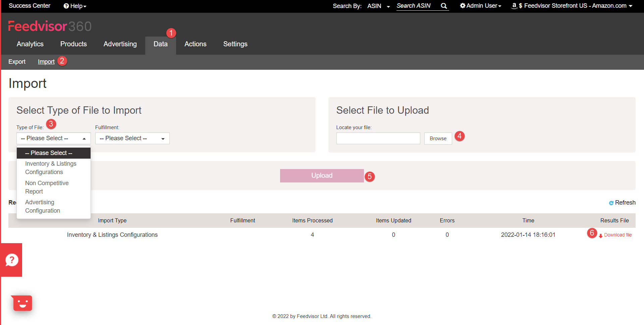Open the Feedvisor Storefront US selector
Screen dimensions: 644x325
coord(572,6)
